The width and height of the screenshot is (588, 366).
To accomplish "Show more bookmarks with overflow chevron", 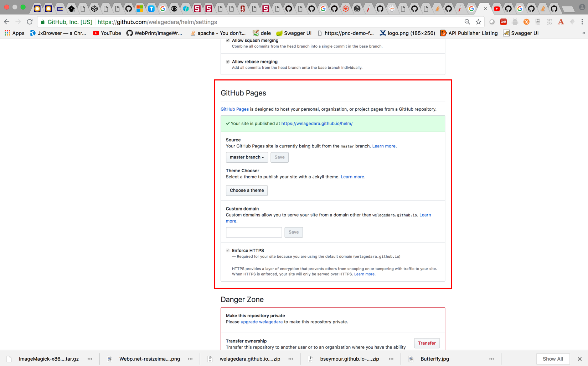I will pos(583,33).
